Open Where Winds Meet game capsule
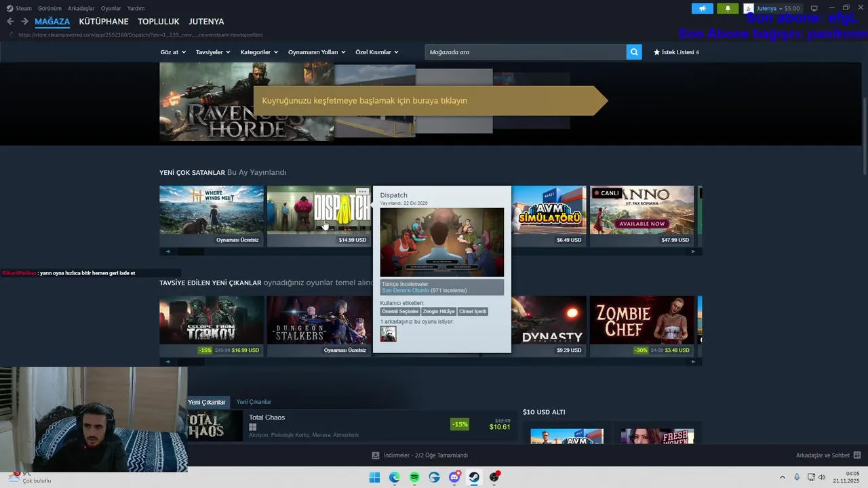Screen dimensions: 868x488 (x=212, y=216)
